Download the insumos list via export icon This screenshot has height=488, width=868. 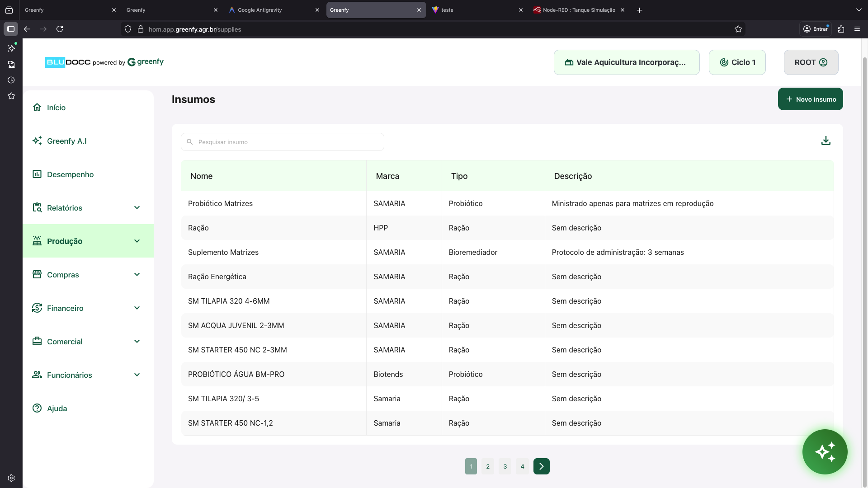pyautogui.click(x=826, y=141)
